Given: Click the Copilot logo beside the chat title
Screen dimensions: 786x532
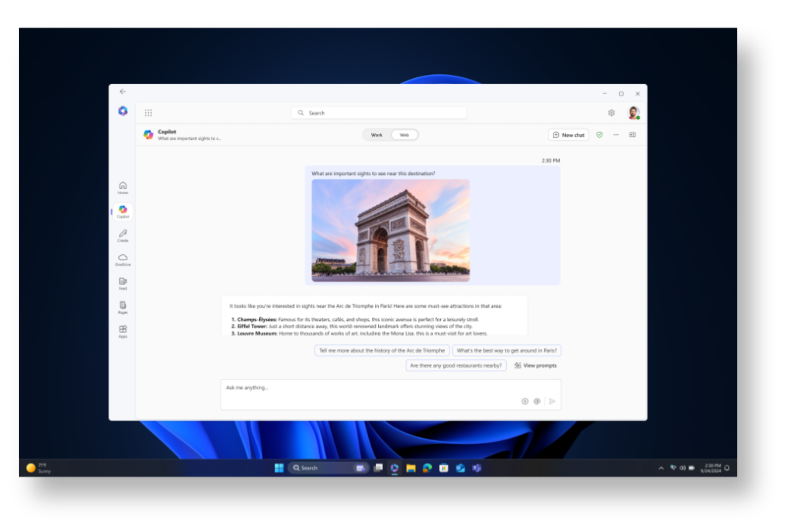Looking at the screenshot, I should click(148, 134).
